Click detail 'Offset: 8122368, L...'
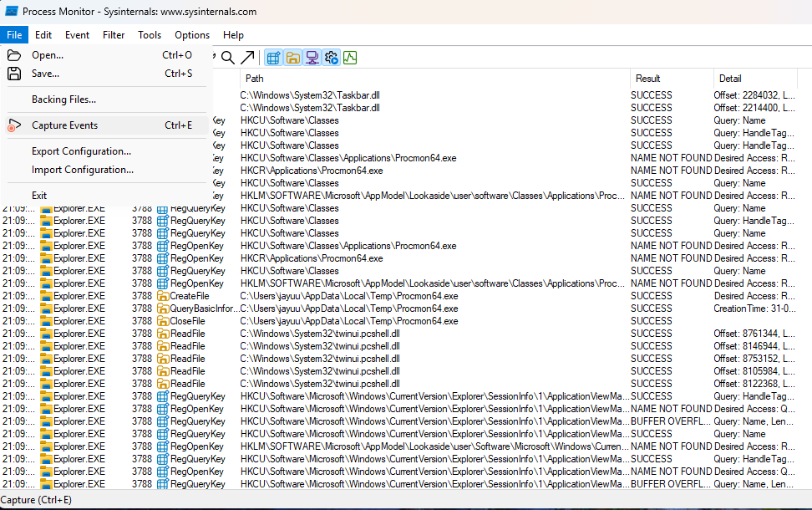This screenshot has height=510, width=812. point(754,384)
